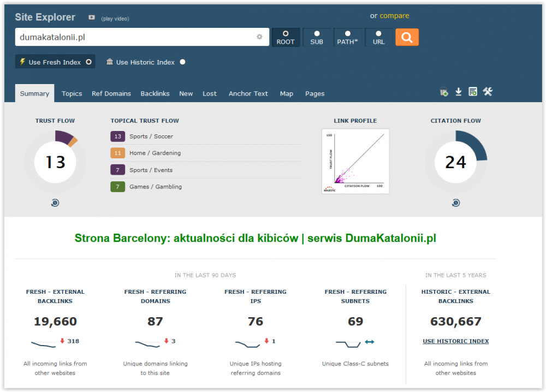This screenshot has width=546, height=392.
Task: Click the Home / Gardening topic label
Action: pyautogui.click(x=155, y=153)
